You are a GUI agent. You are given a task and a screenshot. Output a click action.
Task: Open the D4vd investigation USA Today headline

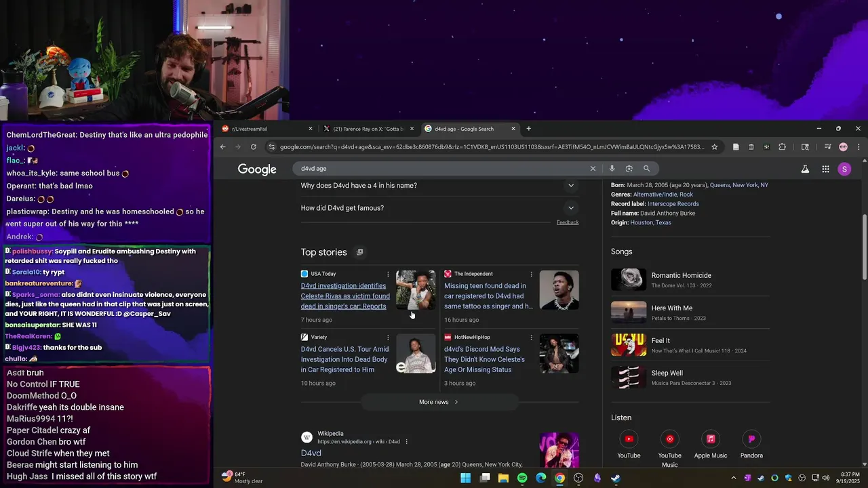coord(345,296)
